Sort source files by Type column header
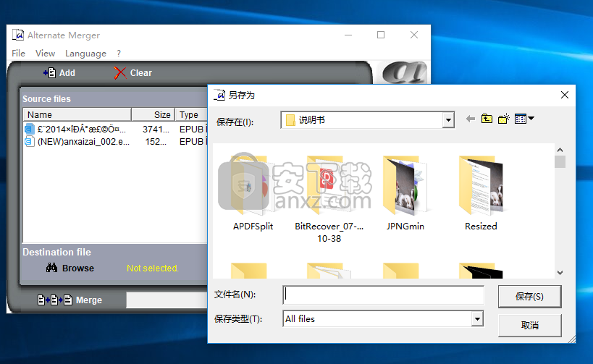Screen dimensions: 593x364 191,114
